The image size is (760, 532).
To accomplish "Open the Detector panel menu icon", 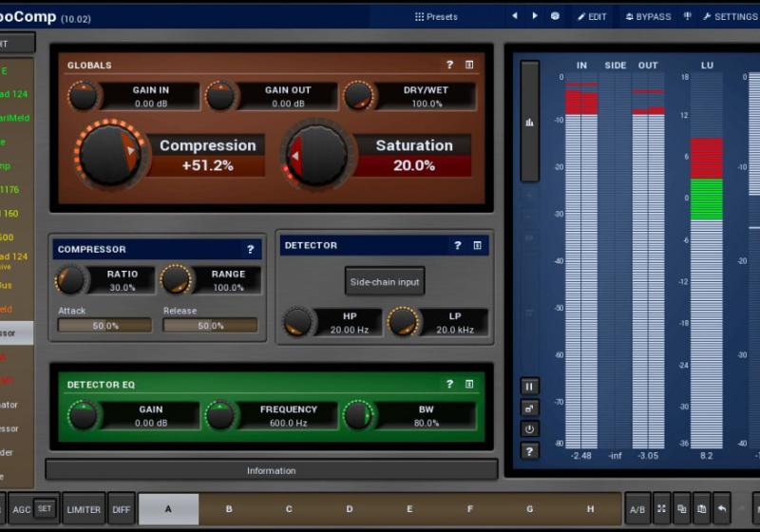I will point(477,245).
